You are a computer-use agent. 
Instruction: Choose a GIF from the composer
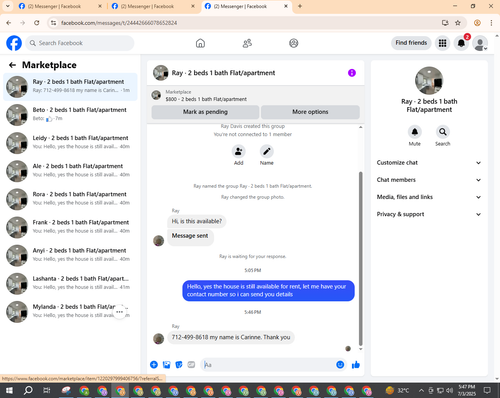click(x=191, y=365)
